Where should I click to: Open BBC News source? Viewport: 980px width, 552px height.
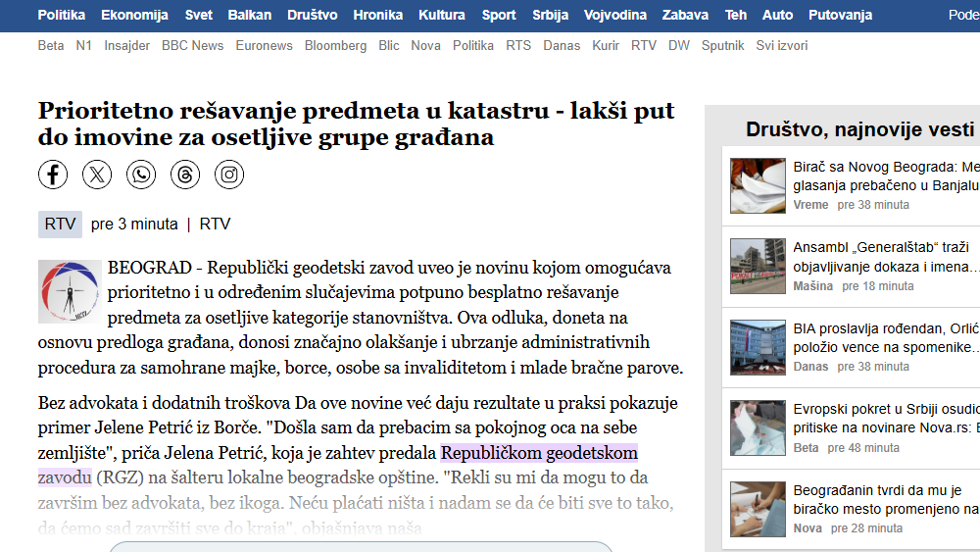[192, 46]
